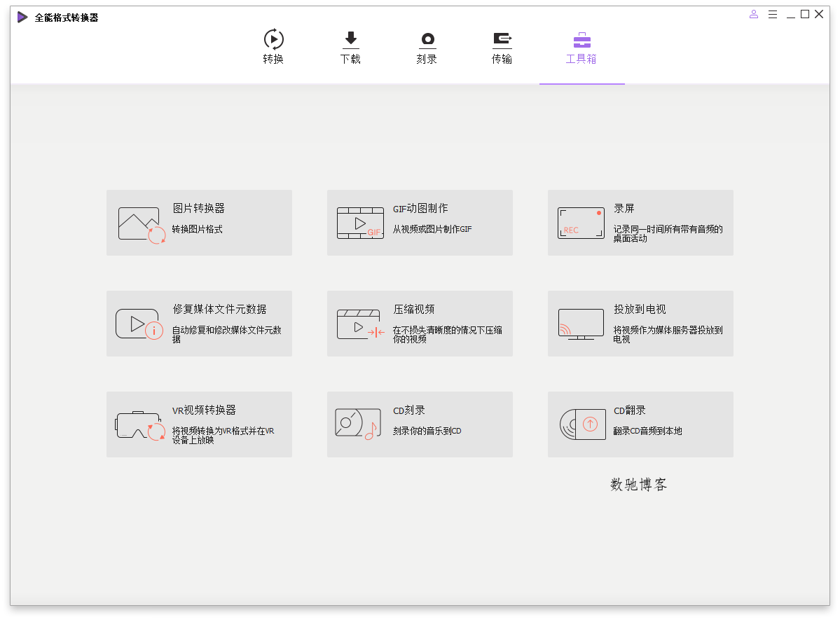Open CD刻录 tool title
Image resolution: width=840 pixels, height=622 pixels.
click(x=408, y=410)
